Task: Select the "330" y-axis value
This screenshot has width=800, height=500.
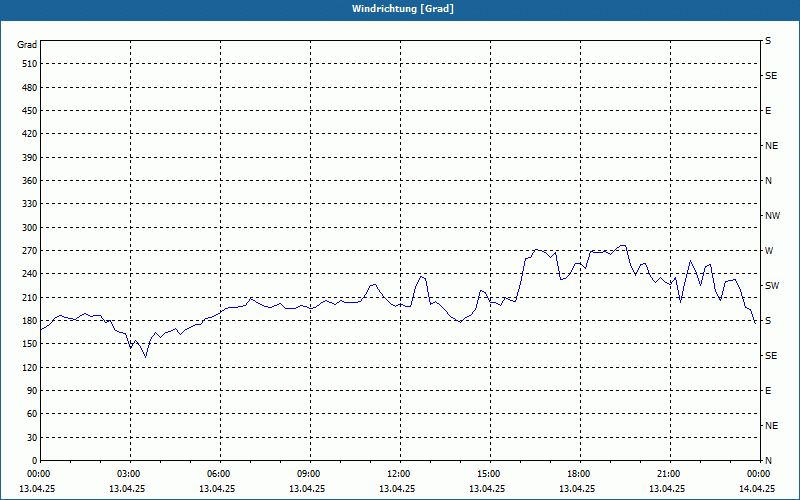Action: [x=30, y=204]
